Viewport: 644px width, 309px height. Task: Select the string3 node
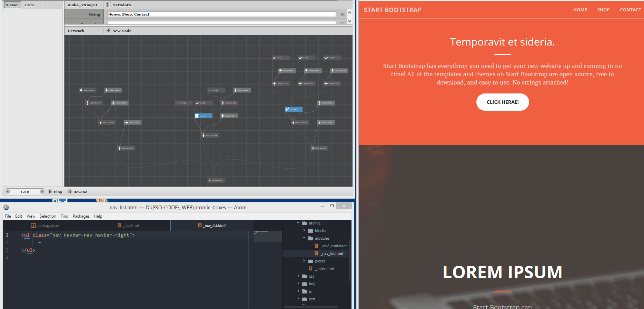pos(216,90)
